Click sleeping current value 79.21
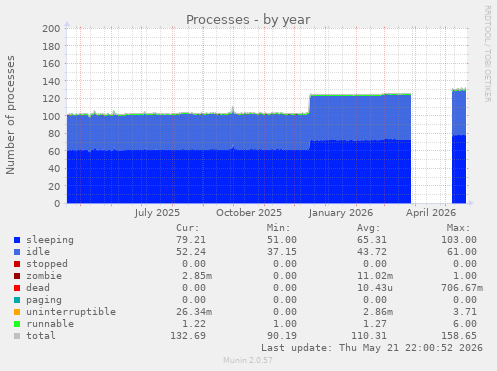 pos(191,240)
